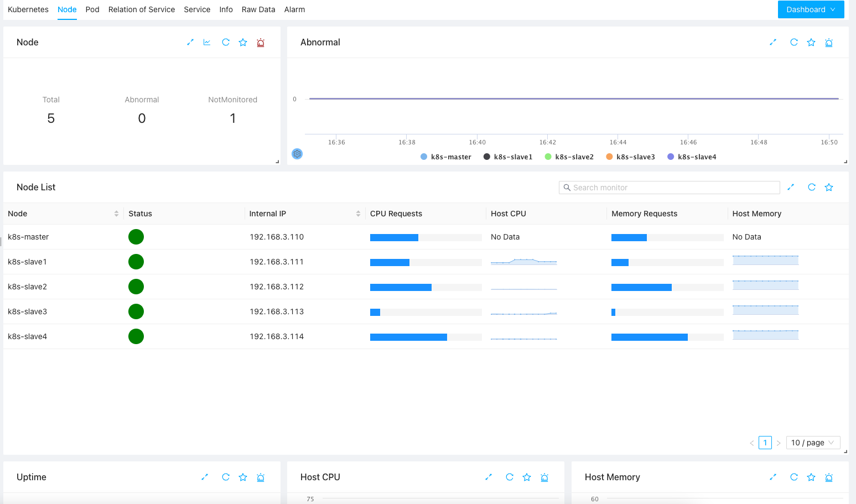Refresh the Abnormal panel
Image resolution: width=856 pixels, height=504 pixels.
click(x=793, y=43)
